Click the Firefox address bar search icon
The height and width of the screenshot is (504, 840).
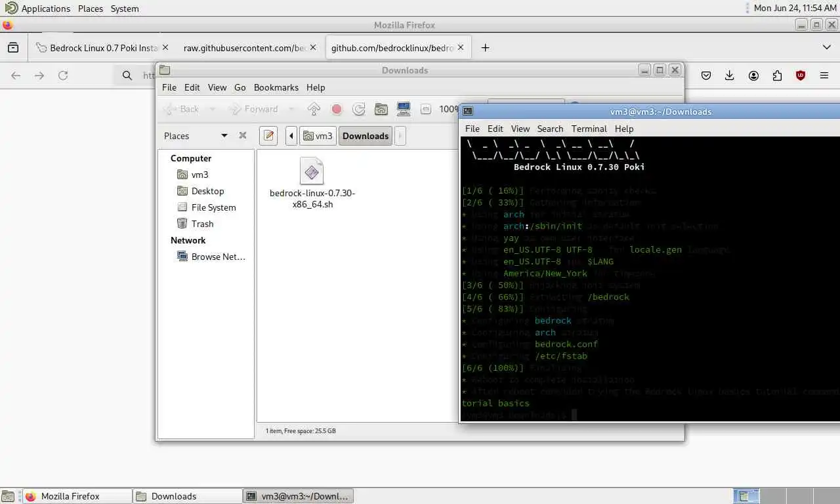(127, 75)
